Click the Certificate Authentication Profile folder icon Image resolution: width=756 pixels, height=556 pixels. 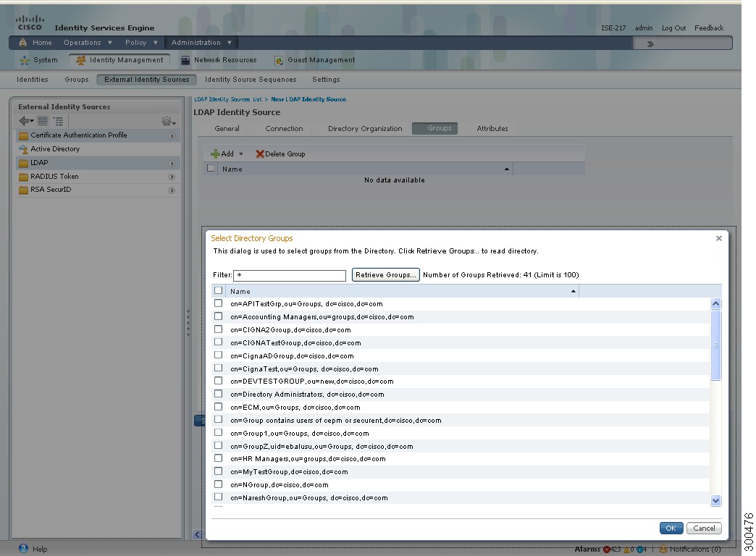[x=24, y=135]
